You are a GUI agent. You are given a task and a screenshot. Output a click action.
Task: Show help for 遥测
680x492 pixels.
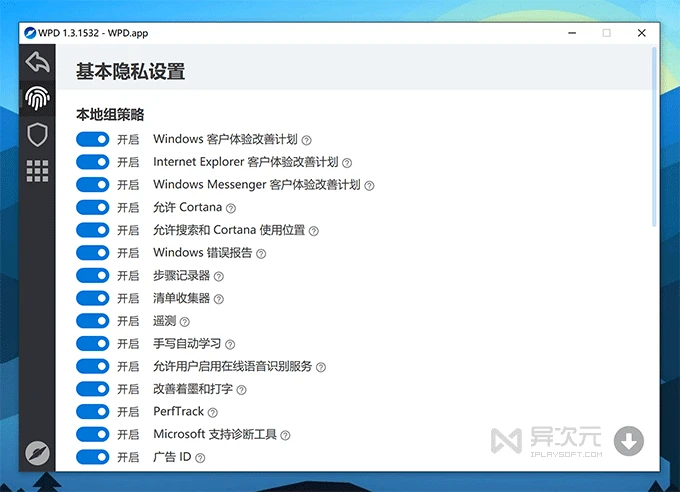coord(185,322)
